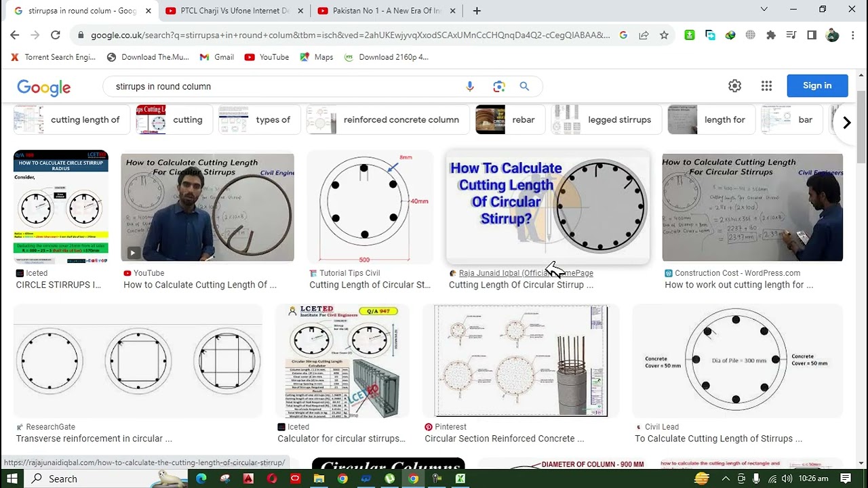Open the Tutorial Tips Civil stirrup diagram
This screenshot has height=488, width=868.
coord(370,207)
